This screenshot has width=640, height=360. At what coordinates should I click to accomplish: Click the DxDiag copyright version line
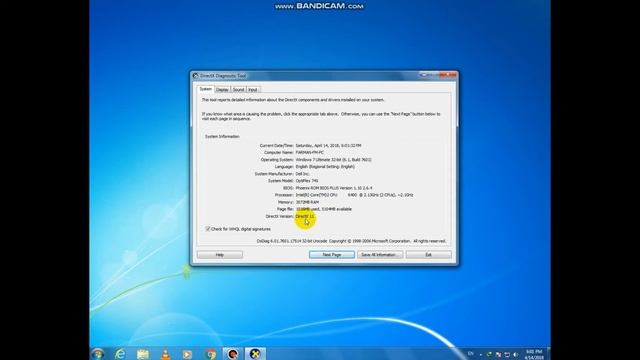(351, 241)
